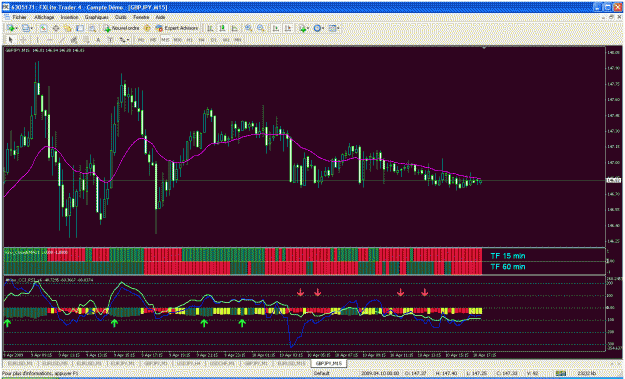Switch to the EURJPY,M1 chart tab
Image resolution: width=625 pixels, height=379 pixels.
point(122,363)
